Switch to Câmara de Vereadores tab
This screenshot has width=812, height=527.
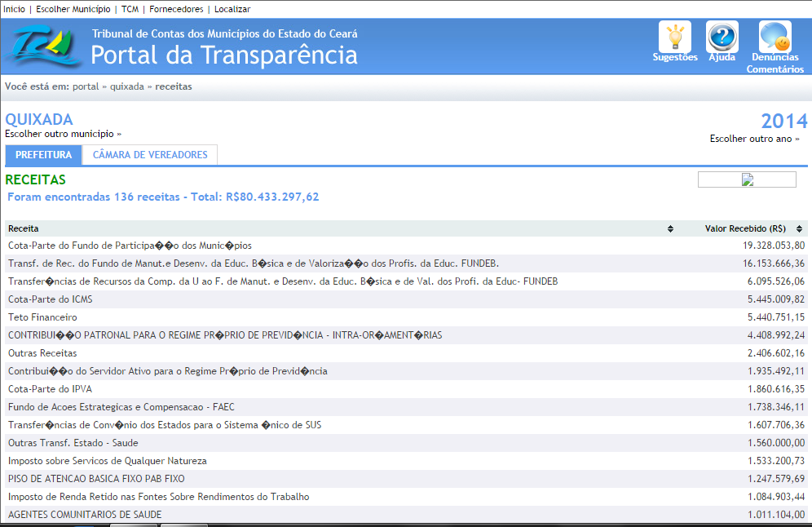point(150,155)
